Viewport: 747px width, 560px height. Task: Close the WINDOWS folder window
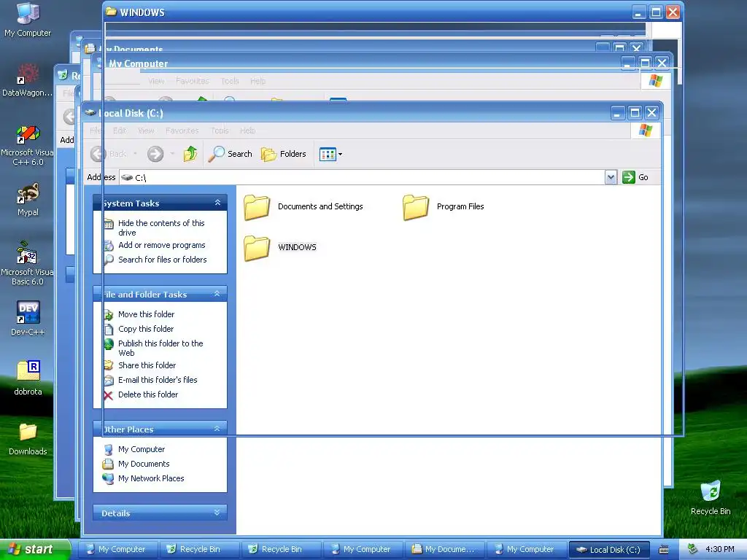coord(673,12)
